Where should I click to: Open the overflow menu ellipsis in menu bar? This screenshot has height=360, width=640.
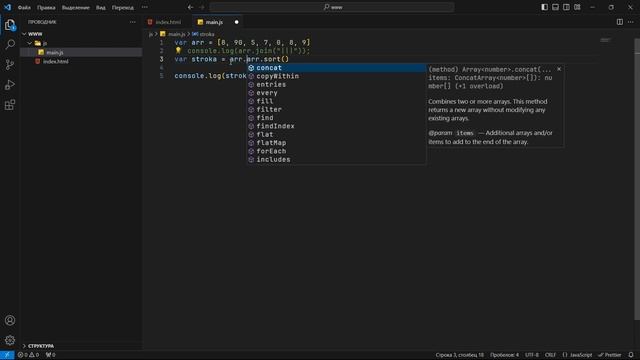(x=145, y=7)
